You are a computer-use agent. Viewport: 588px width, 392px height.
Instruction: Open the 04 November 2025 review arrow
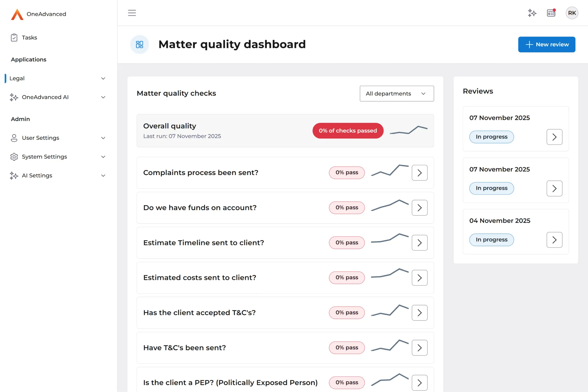coord(554,240)
